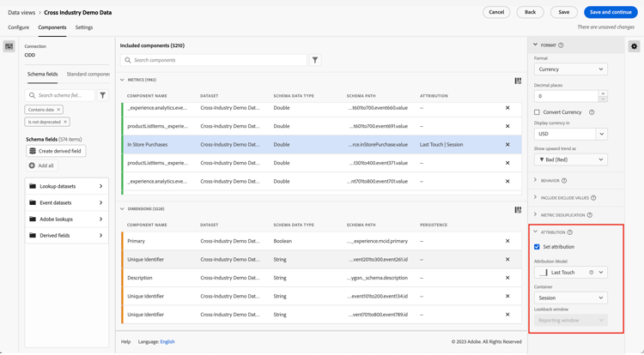Open the Configure tab
644x355 pixels.
18,27
